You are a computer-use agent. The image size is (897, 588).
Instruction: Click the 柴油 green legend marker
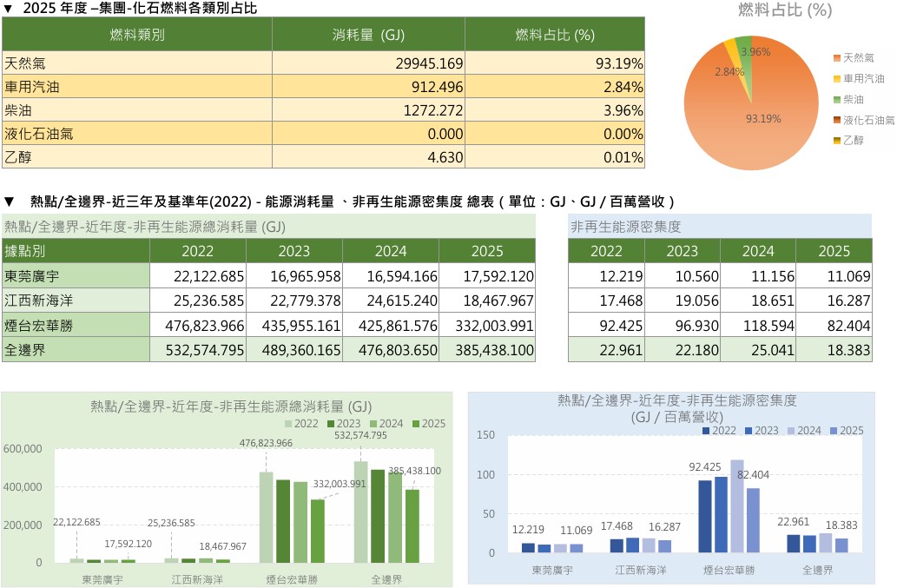(x=837, y=100)
